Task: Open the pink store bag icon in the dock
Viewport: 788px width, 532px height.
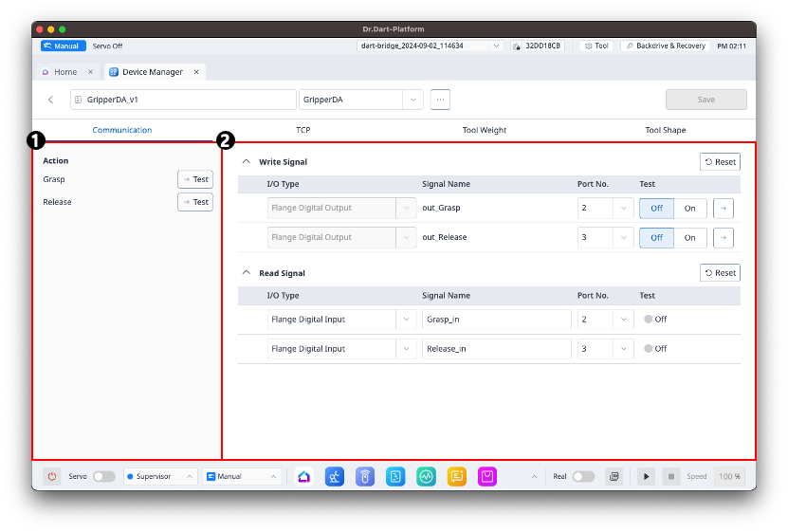Action: (487, 476)
